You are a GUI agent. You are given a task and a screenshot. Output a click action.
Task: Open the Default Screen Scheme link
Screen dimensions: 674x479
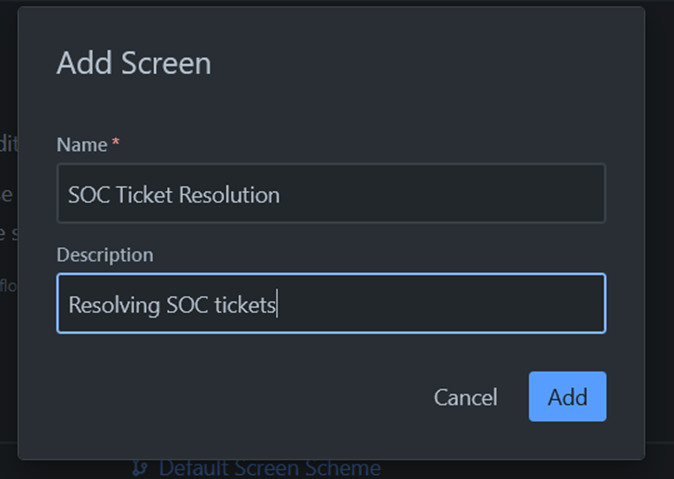[x=269, y=467]
